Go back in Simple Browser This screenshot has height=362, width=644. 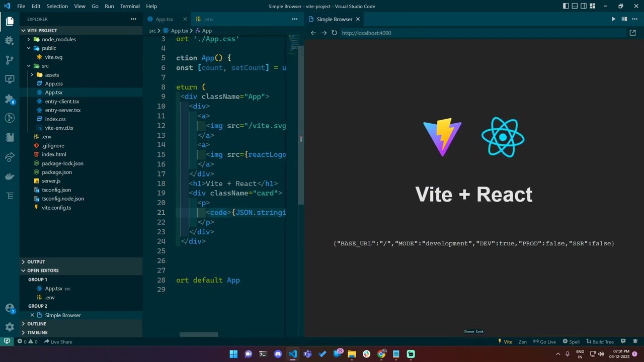[313, 33]
